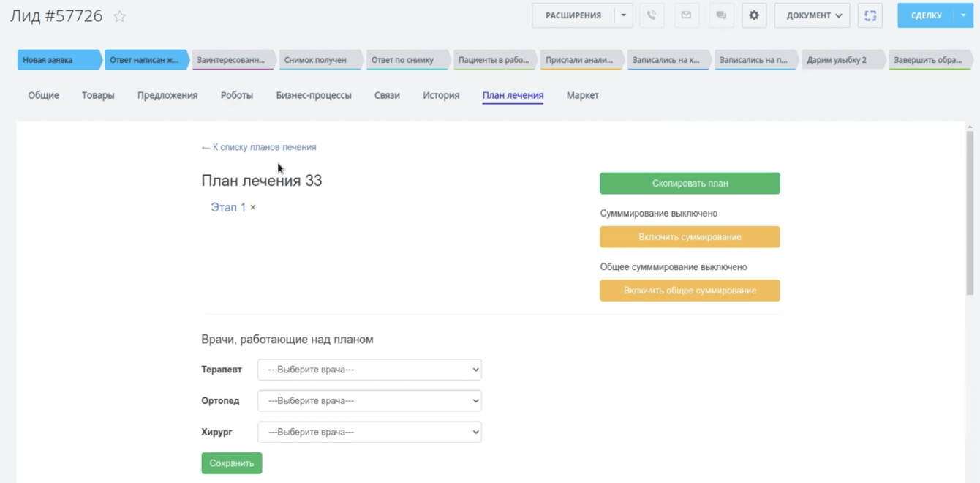Enable Включить общее суммирование
The height and width of the screenshot is (483, 980).
click(690, 291)
